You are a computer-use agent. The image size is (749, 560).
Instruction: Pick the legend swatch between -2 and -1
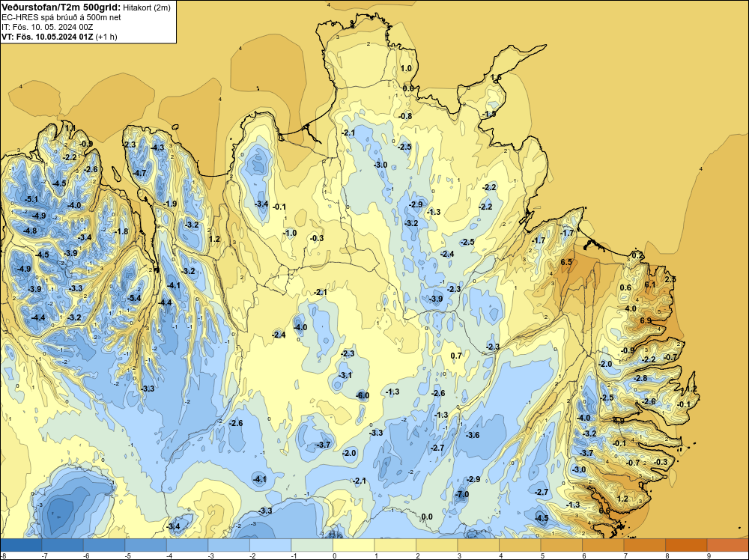coord(270,545)
